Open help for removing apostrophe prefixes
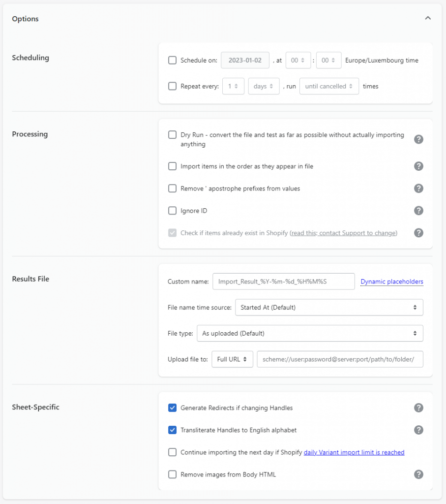 [x=418, y=189]
